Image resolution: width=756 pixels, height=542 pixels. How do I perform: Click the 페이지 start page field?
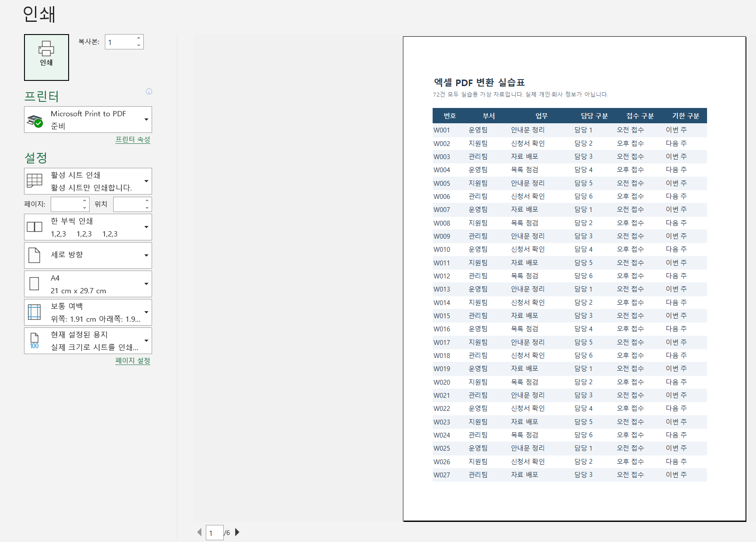coord(66,204)
